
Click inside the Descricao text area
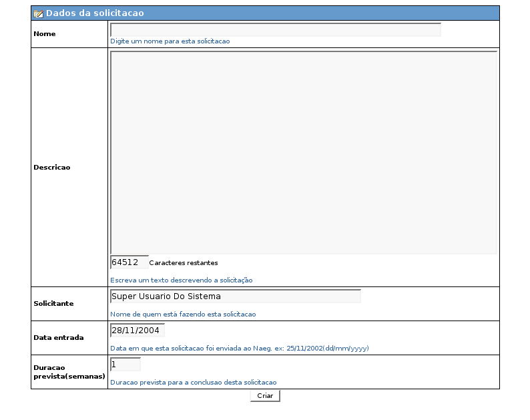click(x=304, y=152)
